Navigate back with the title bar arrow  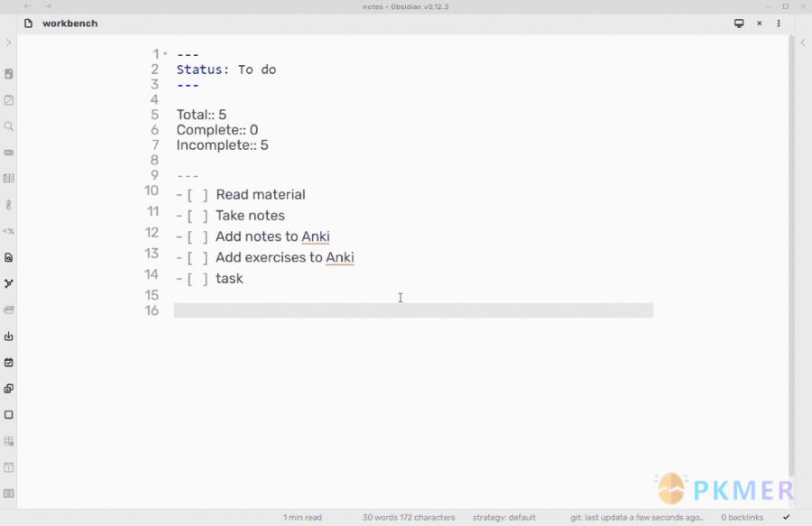tap(27, 6)
